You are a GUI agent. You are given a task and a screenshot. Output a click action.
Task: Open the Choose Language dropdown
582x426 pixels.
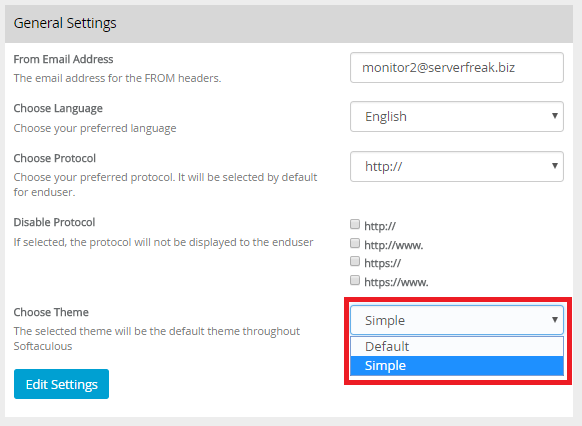(x=457, y=117)
